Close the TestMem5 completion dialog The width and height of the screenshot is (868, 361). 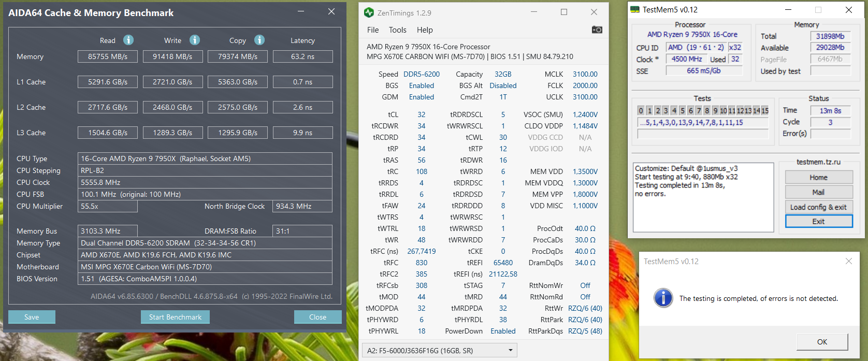(848, 261)
